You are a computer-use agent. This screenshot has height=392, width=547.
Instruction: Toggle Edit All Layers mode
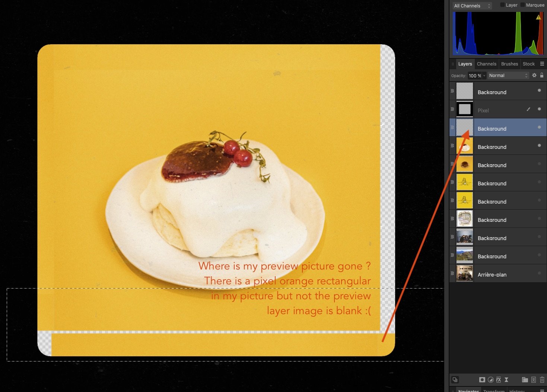455,379
